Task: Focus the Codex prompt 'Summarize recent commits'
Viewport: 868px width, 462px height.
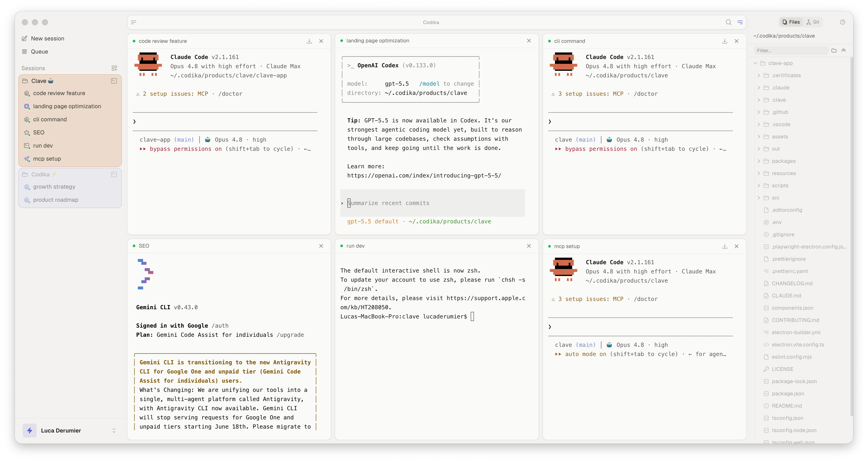Action: click(x=433, y=203)
